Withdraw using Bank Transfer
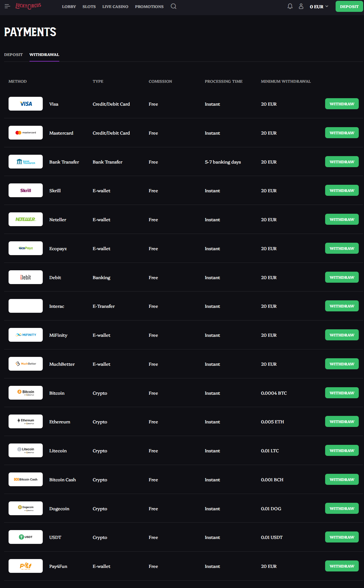 click(x=342, y=162)
